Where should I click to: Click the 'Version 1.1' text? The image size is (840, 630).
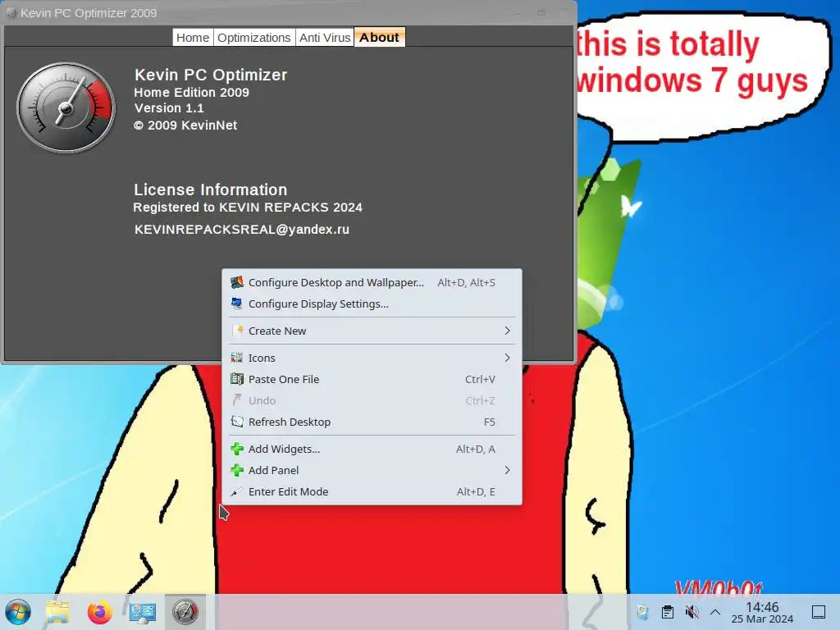point(169,108)
